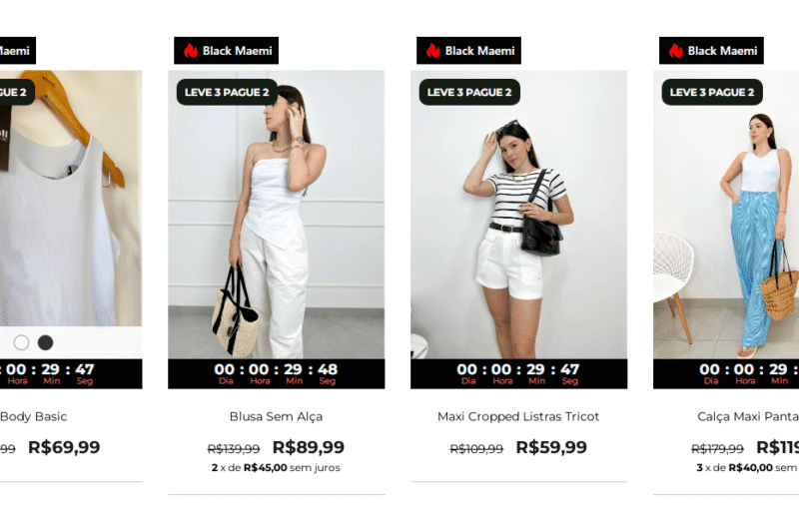Click the flame icon above Blusa Sem Alça

point(191,50)
